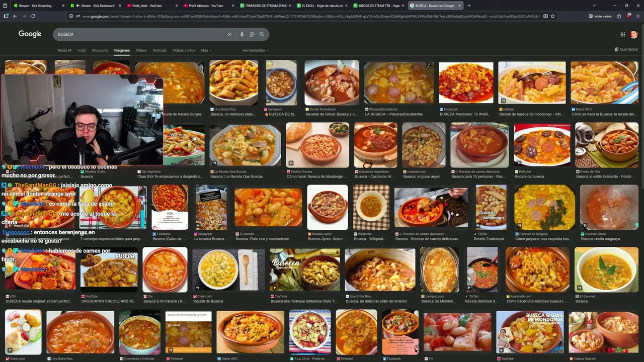The width and height of the screenshot is (644, 362).
Task: Open Google apps grid
Action: (622, 35)
